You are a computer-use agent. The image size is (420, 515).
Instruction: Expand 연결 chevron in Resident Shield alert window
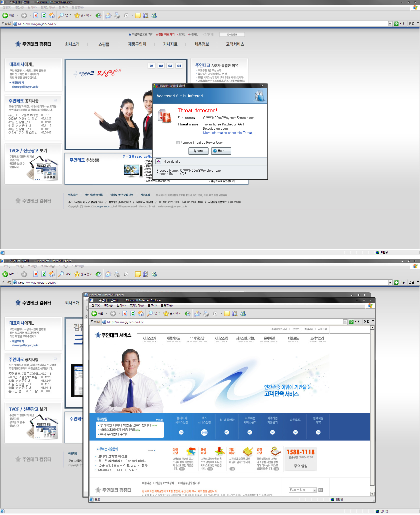418,23
